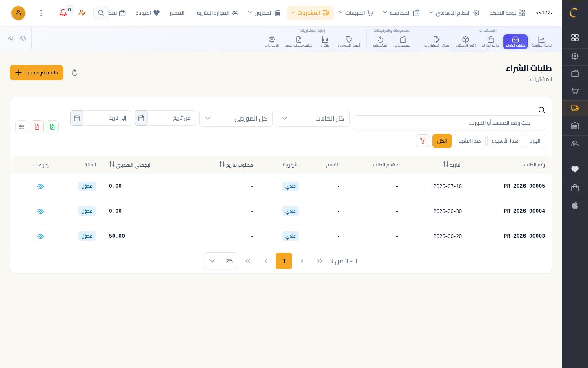This screenshot has width=588, height=368.
Task: Open المدفوعات payments toolbar icon
Action: coord(403,42)
